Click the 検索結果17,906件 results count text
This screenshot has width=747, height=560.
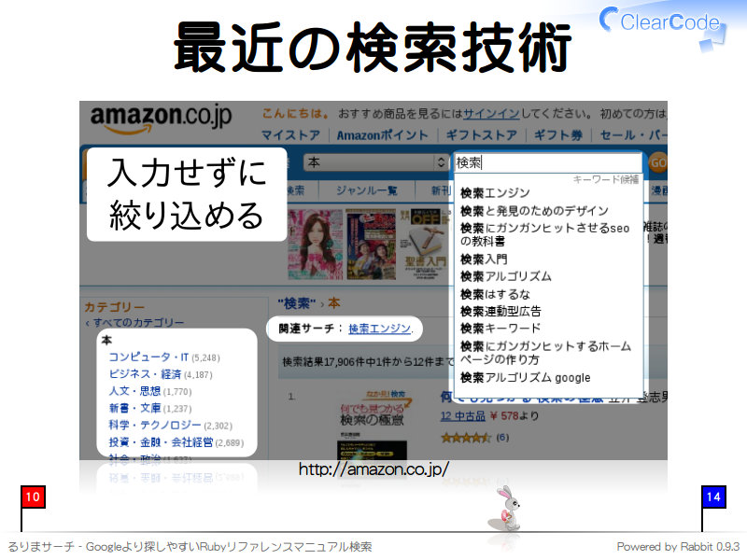tap(368, 362)
